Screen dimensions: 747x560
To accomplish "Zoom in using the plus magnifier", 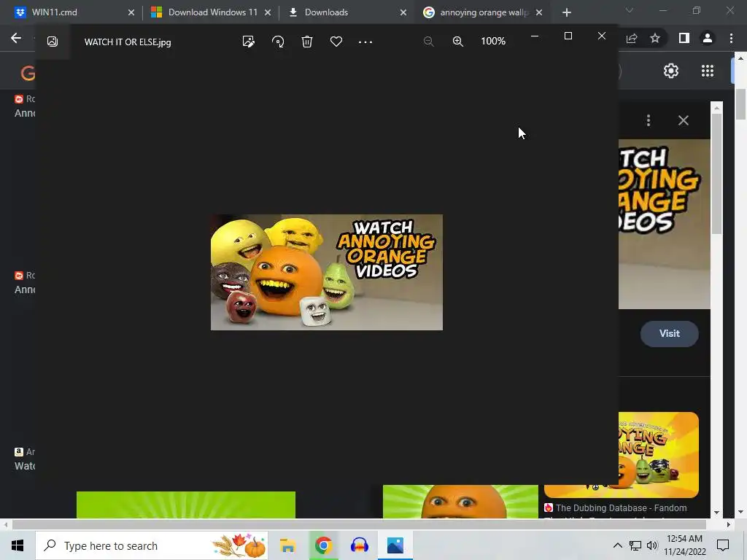I will point(458,42).
